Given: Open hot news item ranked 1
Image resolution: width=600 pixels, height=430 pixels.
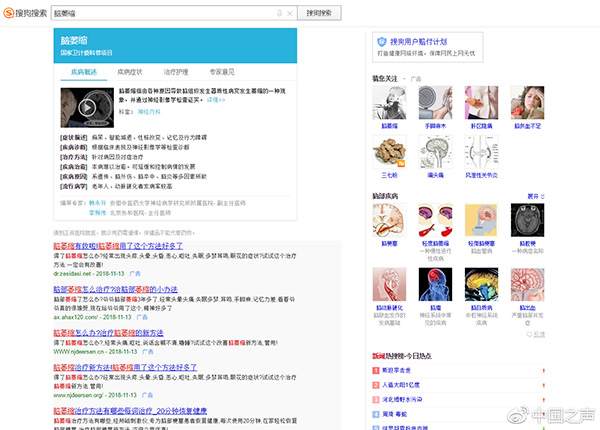Looking at the screenshot, I should coord(396,370).
